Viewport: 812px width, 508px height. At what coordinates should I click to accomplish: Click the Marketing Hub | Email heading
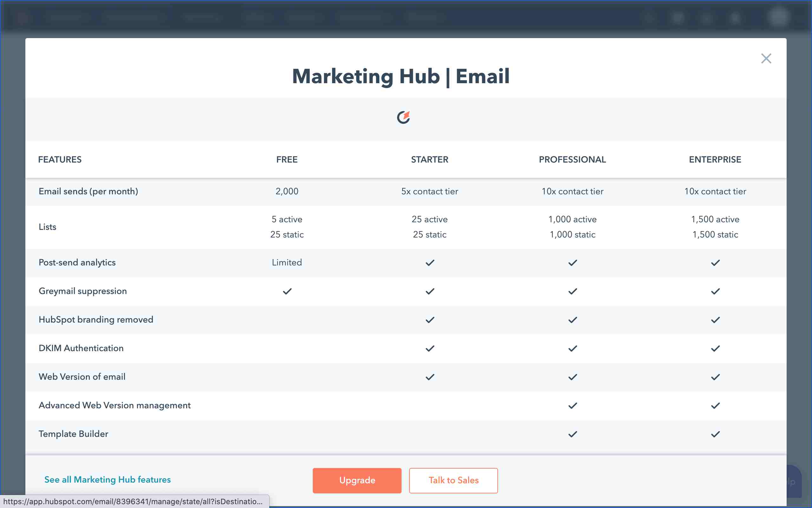click(x=401, y=76)
